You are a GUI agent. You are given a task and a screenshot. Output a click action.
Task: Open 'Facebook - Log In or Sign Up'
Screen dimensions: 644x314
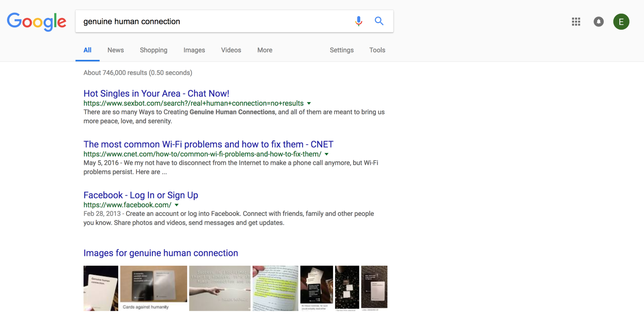[141, 195]
